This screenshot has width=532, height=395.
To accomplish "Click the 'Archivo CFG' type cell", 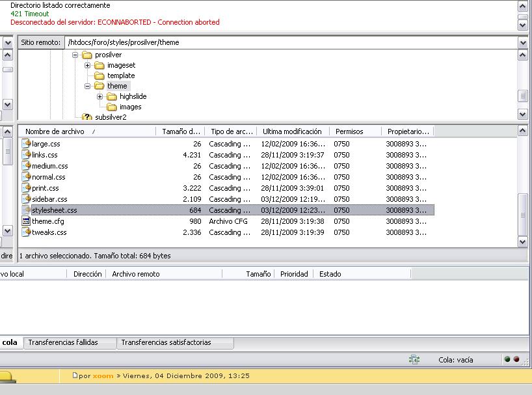I will click(228, 221).
